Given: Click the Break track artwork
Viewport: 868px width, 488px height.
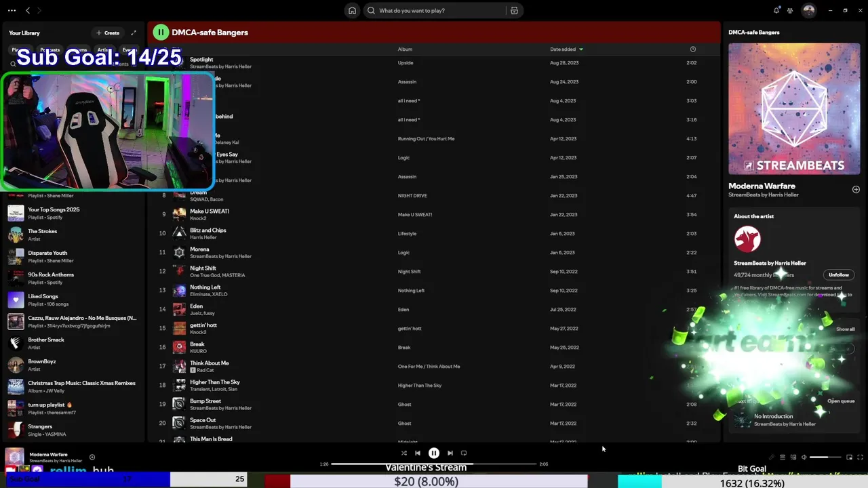Looking at the screenshot, I should tap(179, 347).
